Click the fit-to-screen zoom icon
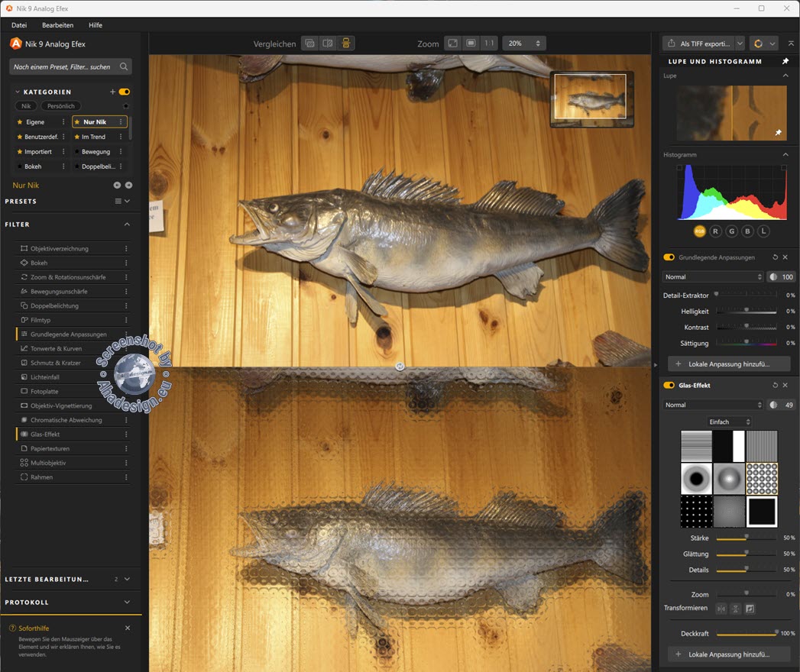Viewport: 800px width, 672px height. click(x=453, y=44)
